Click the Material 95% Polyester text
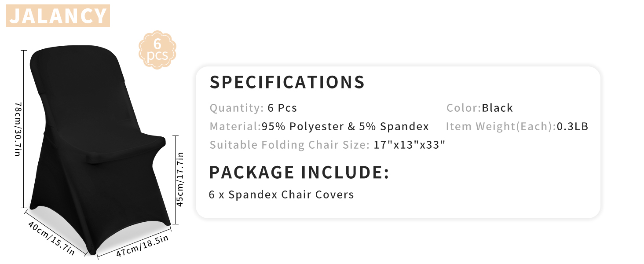The width and height of the screenshot is (644, 264). pos(319,127)
